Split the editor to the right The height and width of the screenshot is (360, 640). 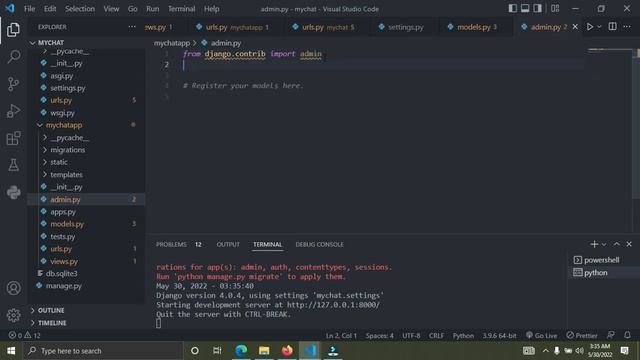coord(612,27)
